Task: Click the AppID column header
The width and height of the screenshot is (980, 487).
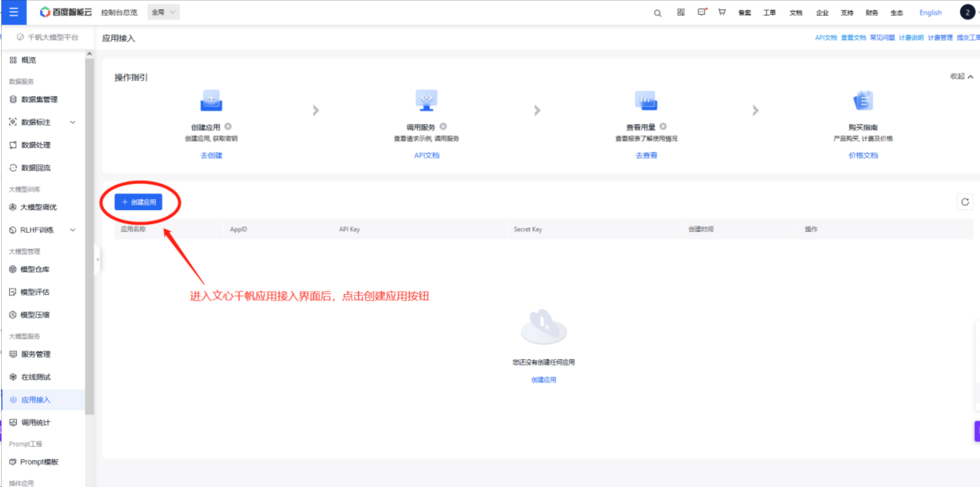Action: click(238, 229)
